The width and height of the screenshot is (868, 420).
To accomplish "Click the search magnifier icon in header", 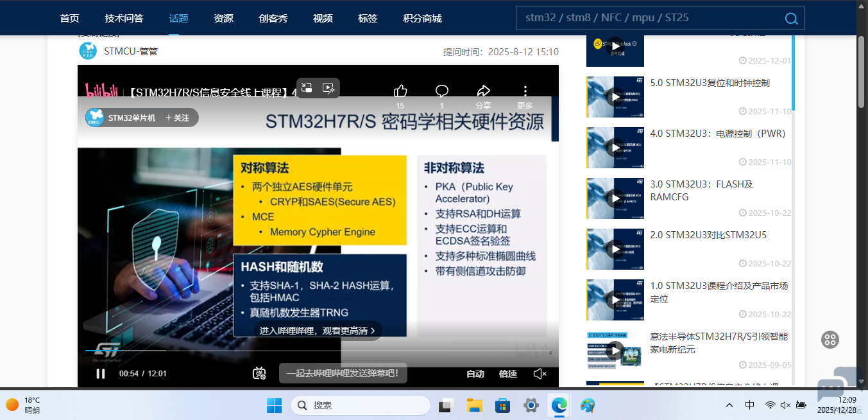I will tap(792, 19).
